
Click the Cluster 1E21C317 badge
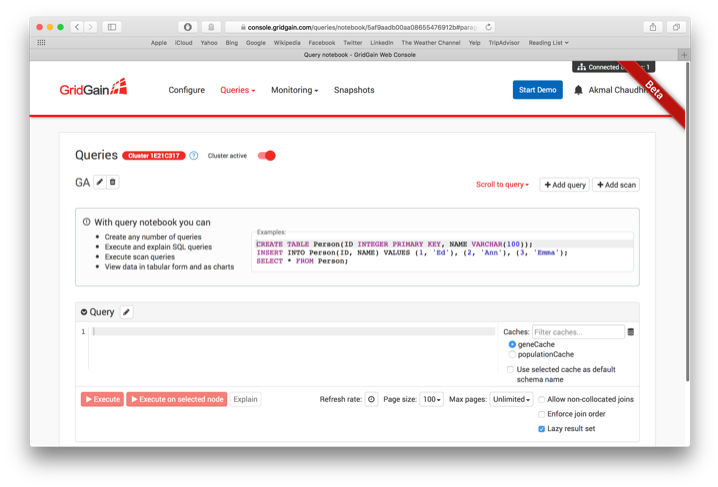click(x=153, y=156)
